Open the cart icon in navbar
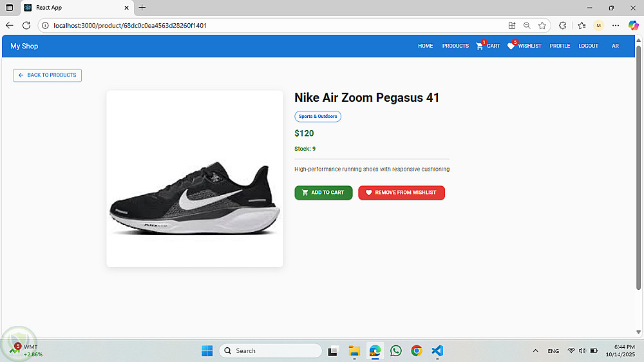 pos(480,46)
